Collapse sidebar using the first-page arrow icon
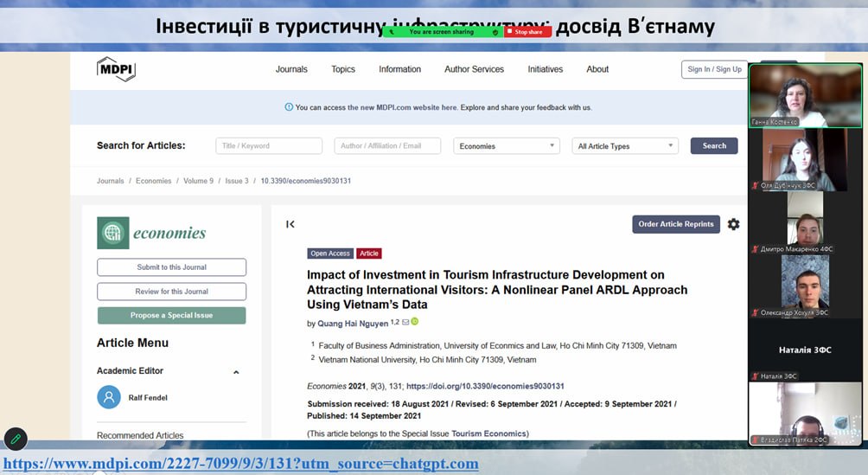 click(x=290, y=224)
